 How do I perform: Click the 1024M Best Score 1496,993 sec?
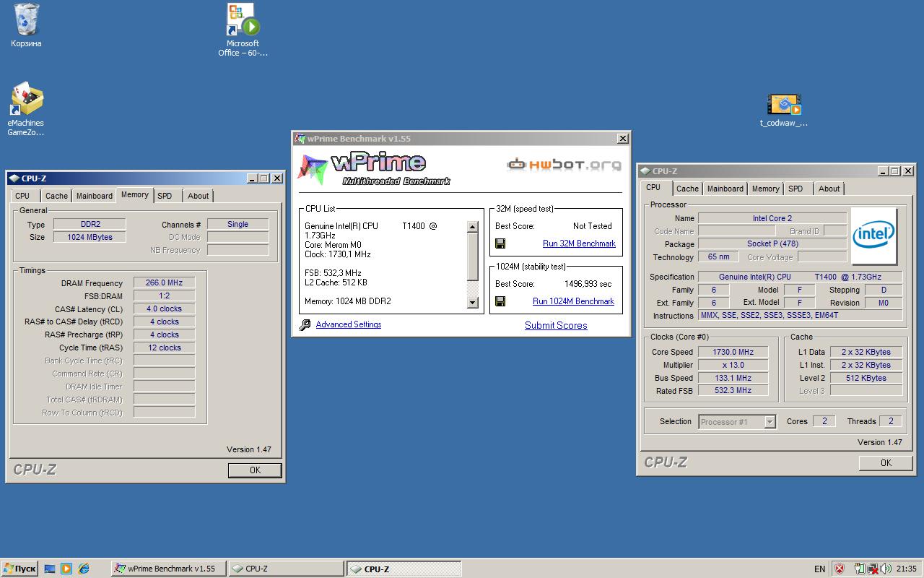(x=588, y=284)
